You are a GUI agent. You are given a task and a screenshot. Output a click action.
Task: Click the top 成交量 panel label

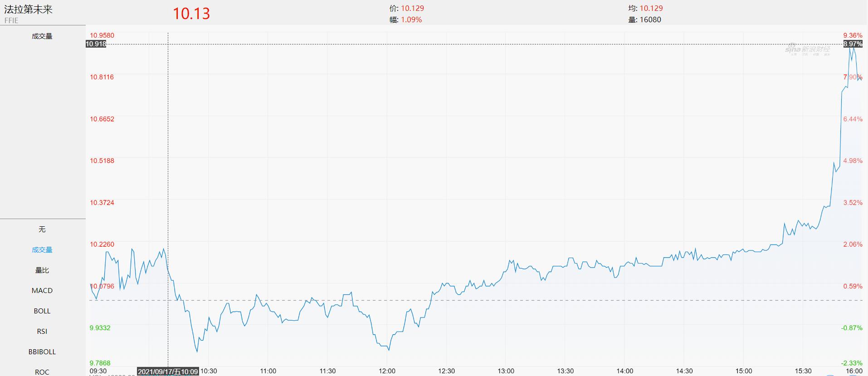tap(42, 36)
